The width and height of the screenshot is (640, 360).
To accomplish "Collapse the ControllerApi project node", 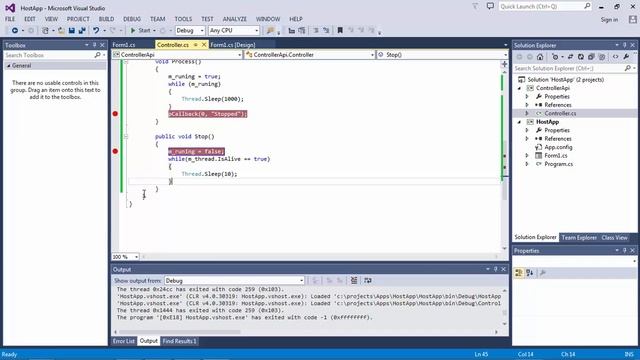I will [x=520, y=88].
